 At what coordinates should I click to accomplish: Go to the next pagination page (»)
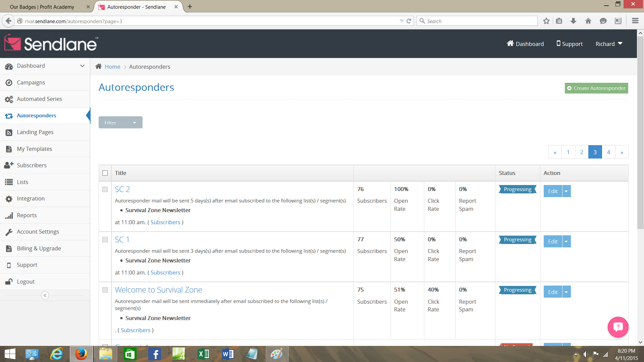tap(622, 152)
